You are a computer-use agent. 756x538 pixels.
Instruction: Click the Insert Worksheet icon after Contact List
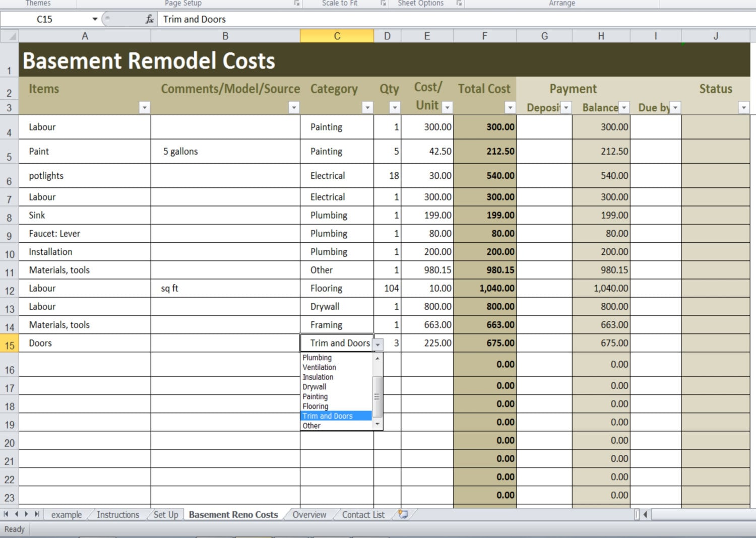tap(403, 514)
